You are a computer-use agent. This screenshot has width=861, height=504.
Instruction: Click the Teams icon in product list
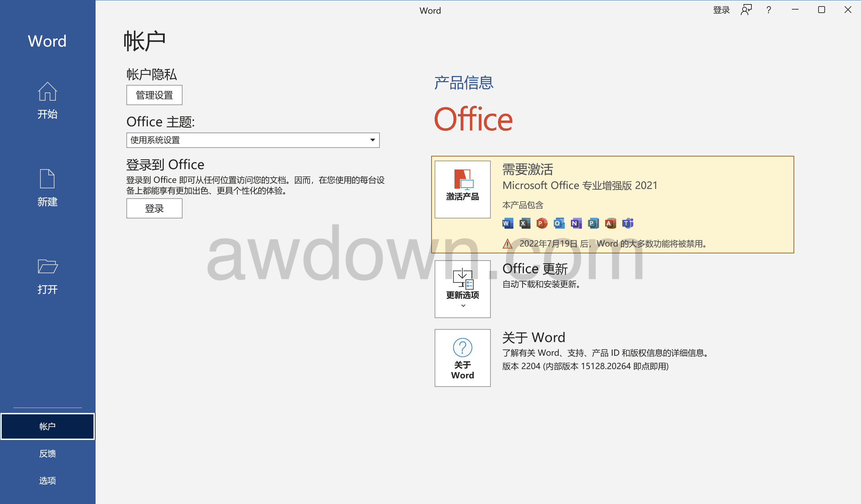tap(627, 224)
